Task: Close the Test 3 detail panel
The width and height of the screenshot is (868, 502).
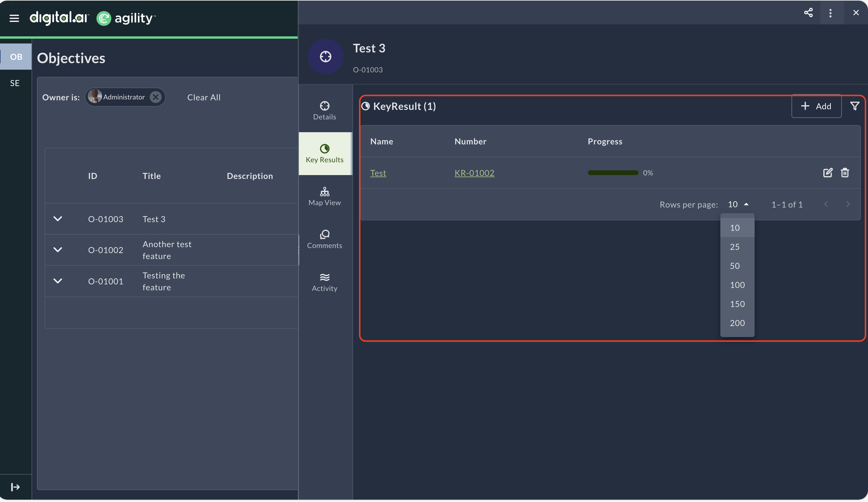Action: pos(856,13)
